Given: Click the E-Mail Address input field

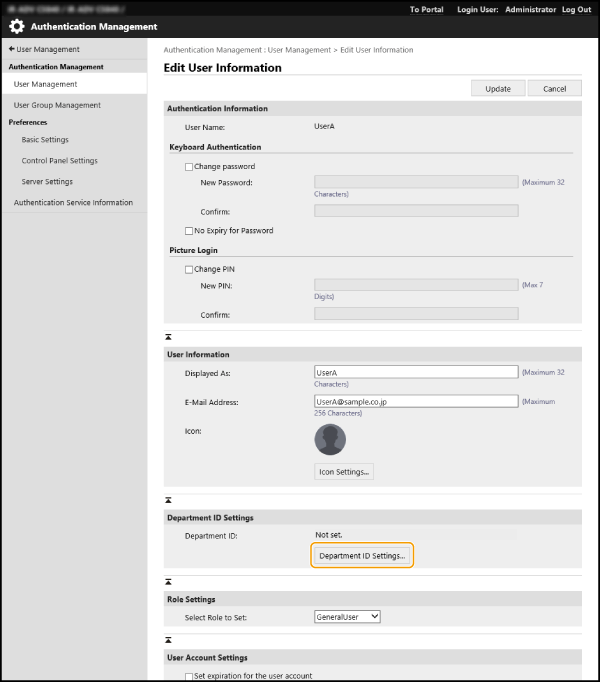Looking at the screenshot, I should pyautogui.click(x=416, y=402).
